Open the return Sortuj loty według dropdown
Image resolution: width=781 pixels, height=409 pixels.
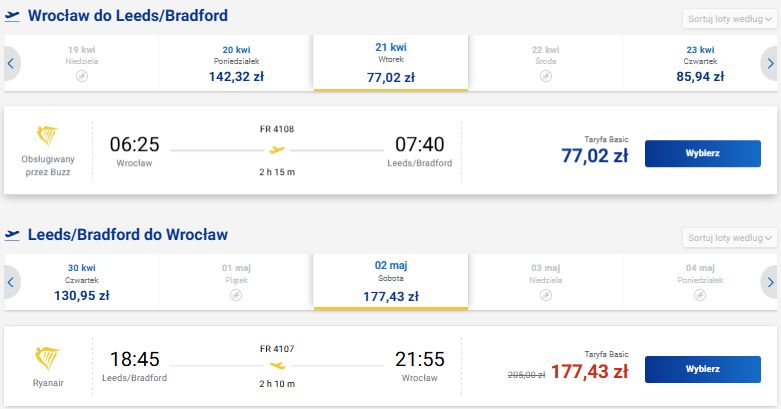click(729, 238)
